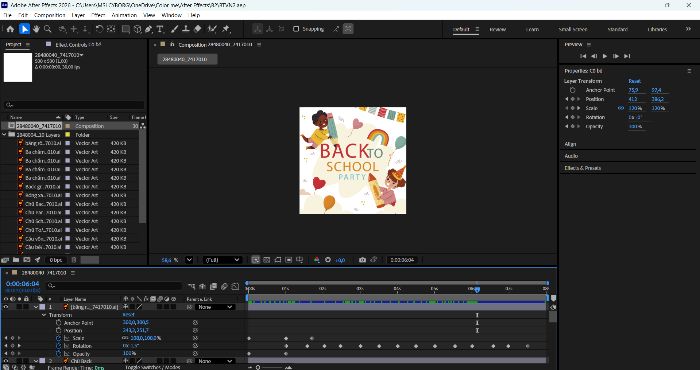This screenshot has height=370, width=700.
Task: Enable motion blur switch in timeline header
Action: coord(225,286)
